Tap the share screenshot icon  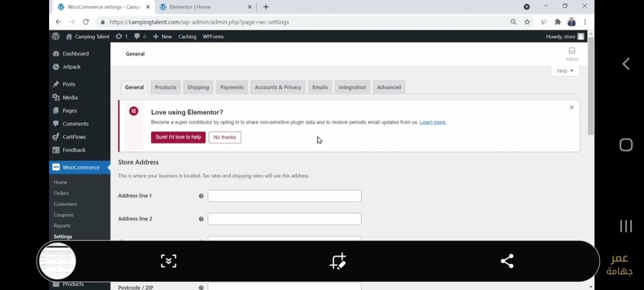(507, 261)
